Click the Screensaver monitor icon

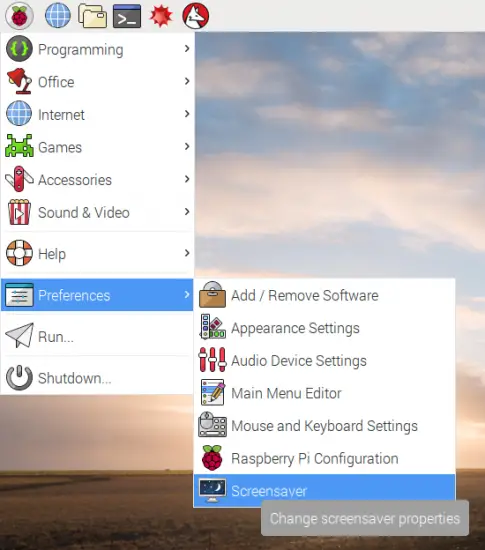click(x=212, y=490)
